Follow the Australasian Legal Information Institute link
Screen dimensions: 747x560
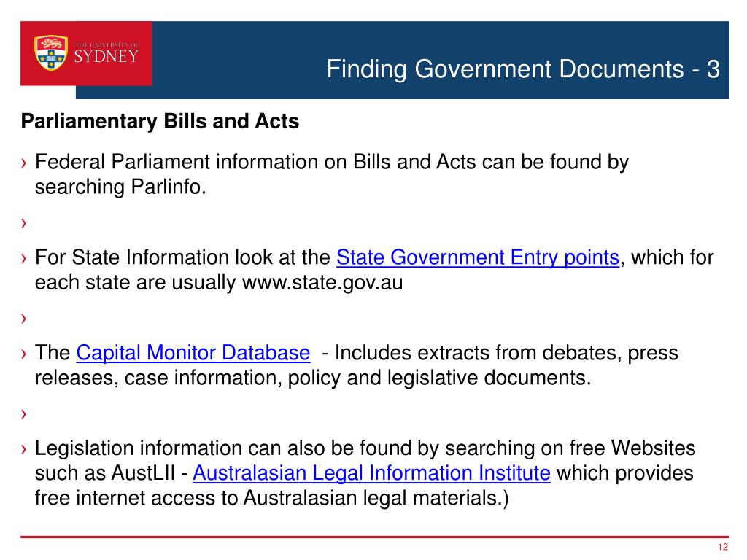371,473
